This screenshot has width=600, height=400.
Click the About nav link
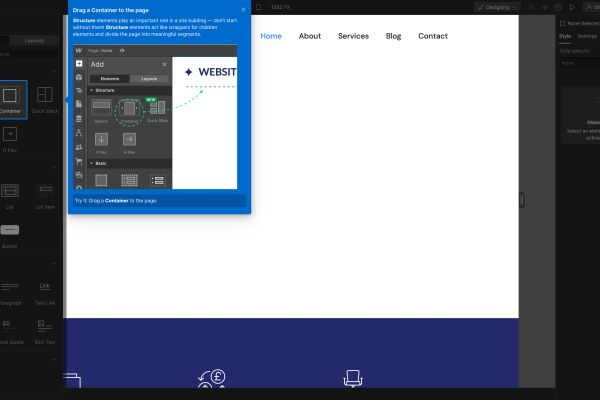(x=310, y=36)
